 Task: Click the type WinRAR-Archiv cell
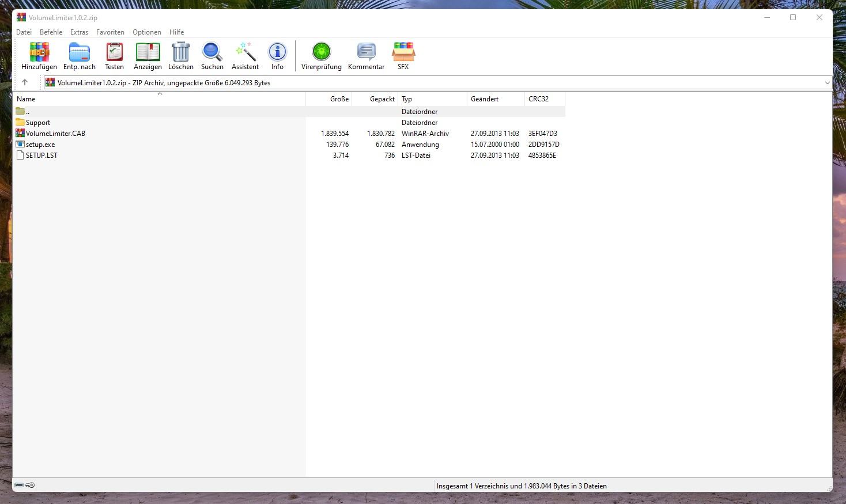pyautogui.click(x=425, y=134)
